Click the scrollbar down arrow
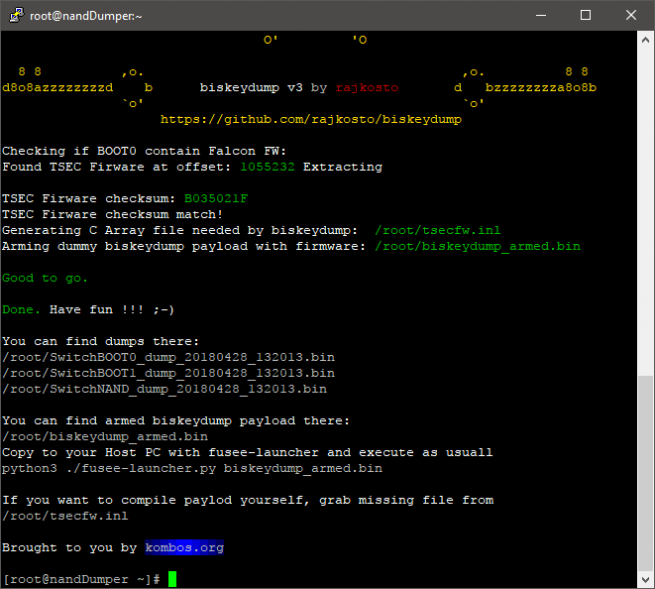The height and width of the screenshot is (589, 655). [x=645, y=579]
